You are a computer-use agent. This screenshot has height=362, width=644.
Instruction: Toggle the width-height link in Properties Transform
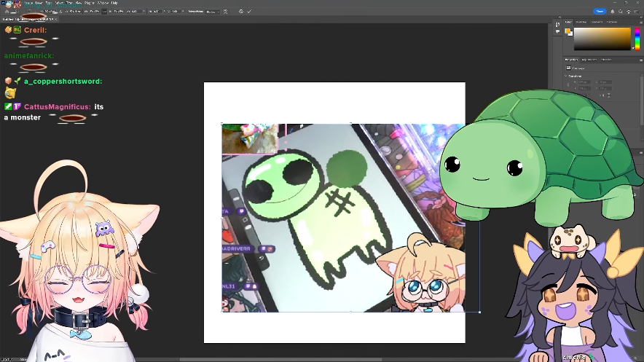[568, 85]
